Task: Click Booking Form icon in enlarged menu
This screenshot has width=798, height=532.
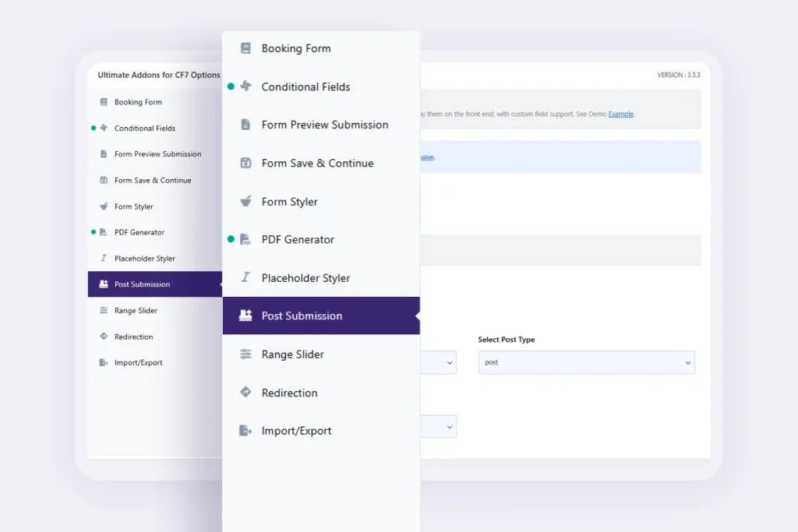Action: (x=245, y=48)
